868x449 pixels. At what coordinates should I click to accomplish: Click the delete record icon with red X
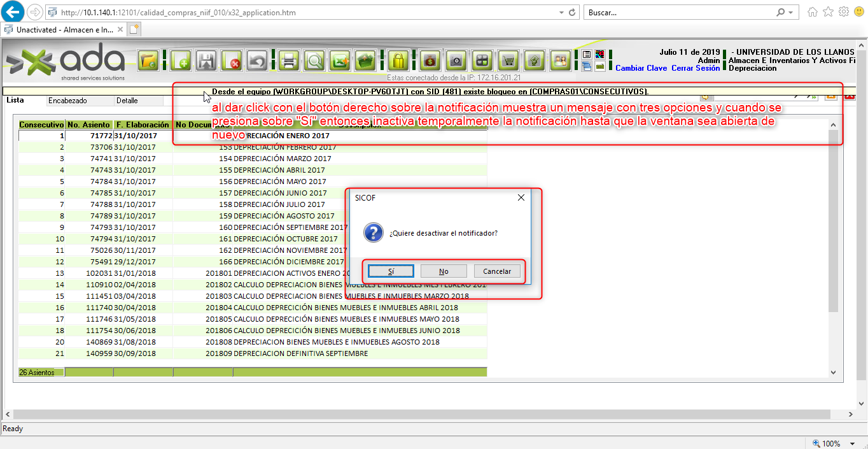click(x=232, y=61)
